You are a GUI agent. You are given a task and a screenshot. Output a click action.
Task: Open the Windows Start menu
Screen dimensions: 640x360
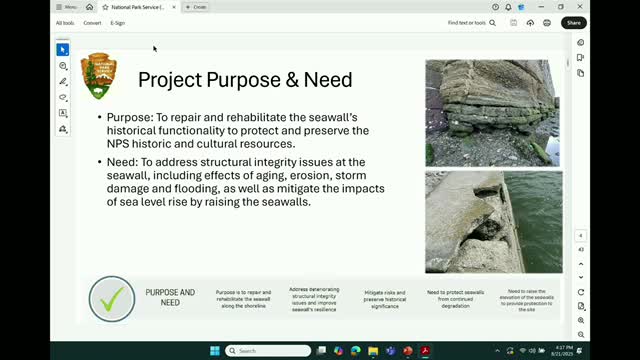point(215,351)
